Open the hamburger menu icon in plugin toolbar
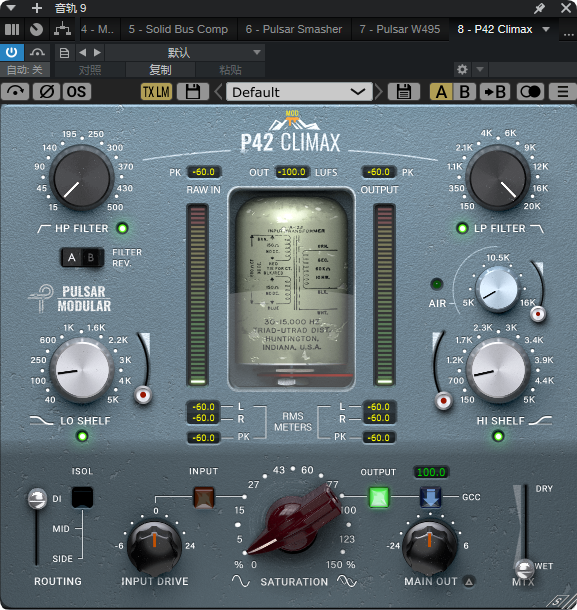This screenshot has width=577, height=610. click(x=563, y=92)
